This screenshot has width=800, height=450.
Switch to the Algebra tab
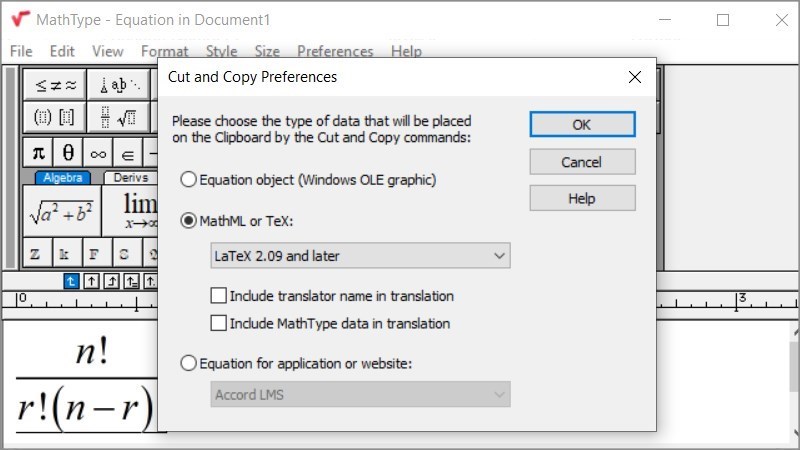click(x=63, y=178)
